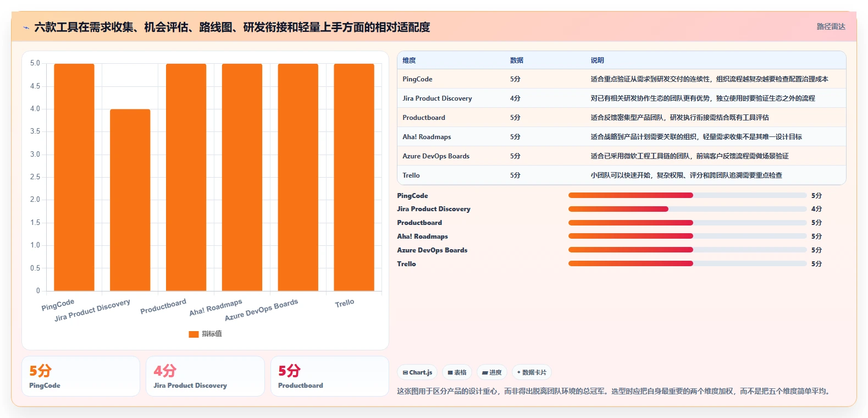
Task: Click the 指标值 legend label
Action: point(212,334)
